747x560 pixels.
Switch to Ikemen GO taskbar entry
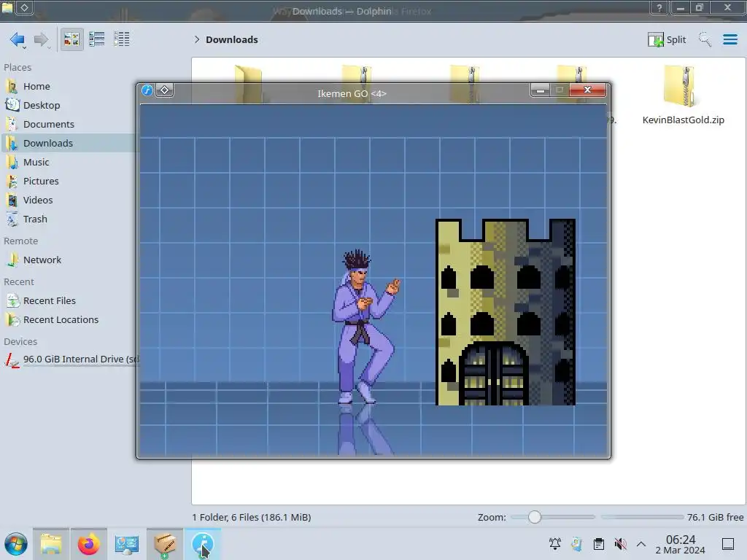pyautogui.click(x=203, y=544)
